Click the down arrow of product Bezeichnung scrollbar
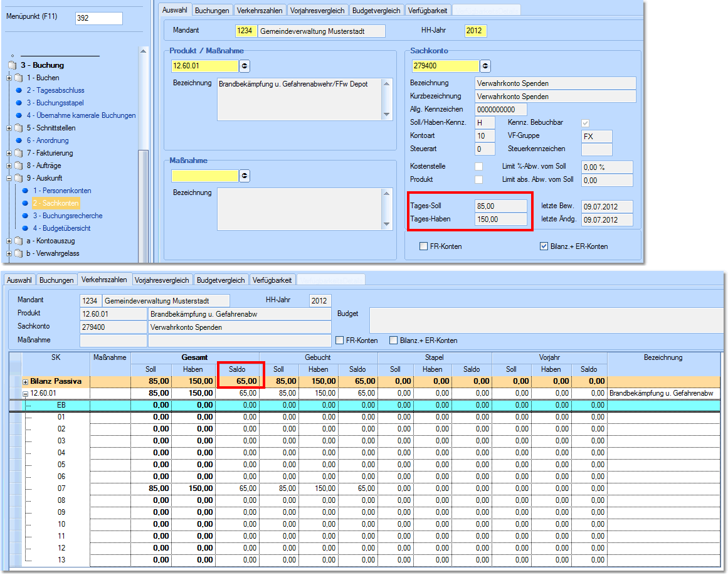Viewport: 728px width, 575px height. point(386,115)
